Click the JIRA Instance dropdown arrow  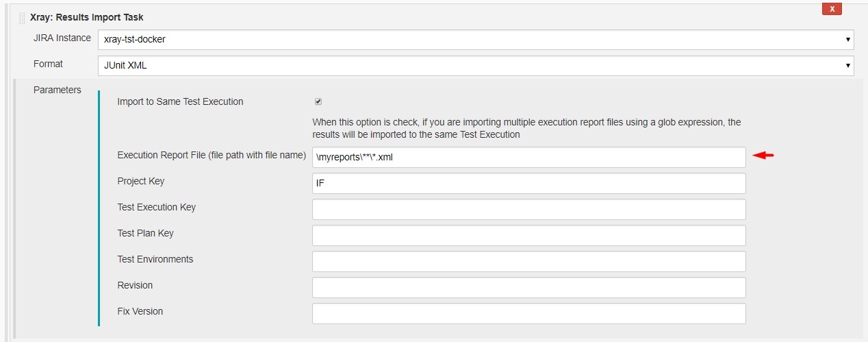848,39
